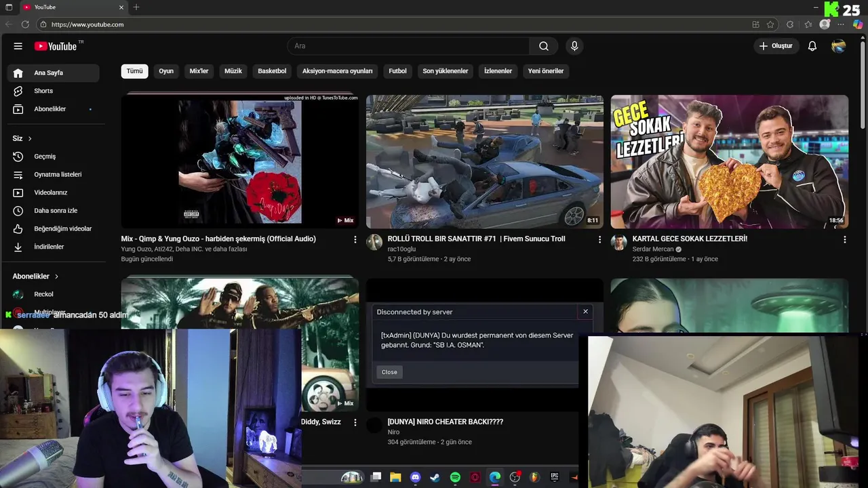Click the Oluştur create button
The width and height of the screenshot is (868, 488).
click(776, 46)
